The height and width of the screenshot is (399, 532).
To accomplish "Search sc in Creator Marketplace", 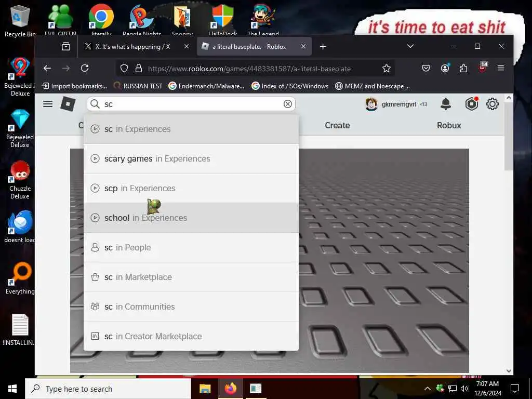I will coord(191,336).
